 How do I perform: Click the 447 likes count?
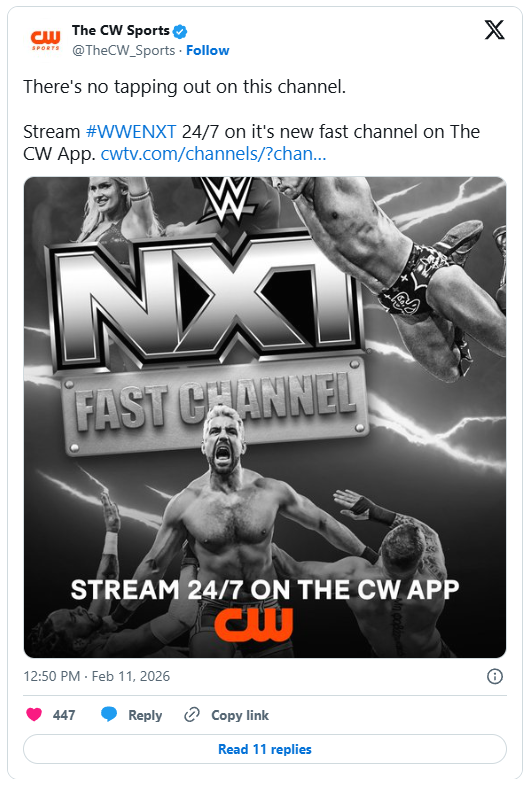click(64, 715)
